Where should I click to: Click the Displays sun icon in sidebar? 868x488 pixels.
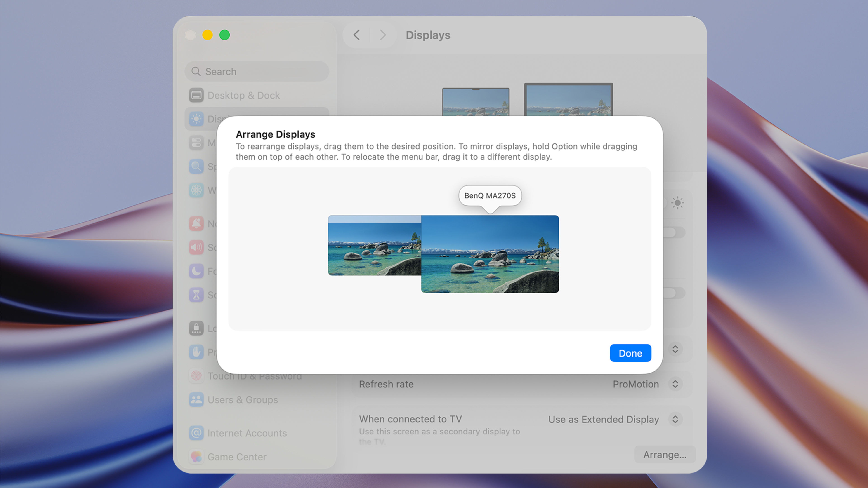[x=196, y=119]
